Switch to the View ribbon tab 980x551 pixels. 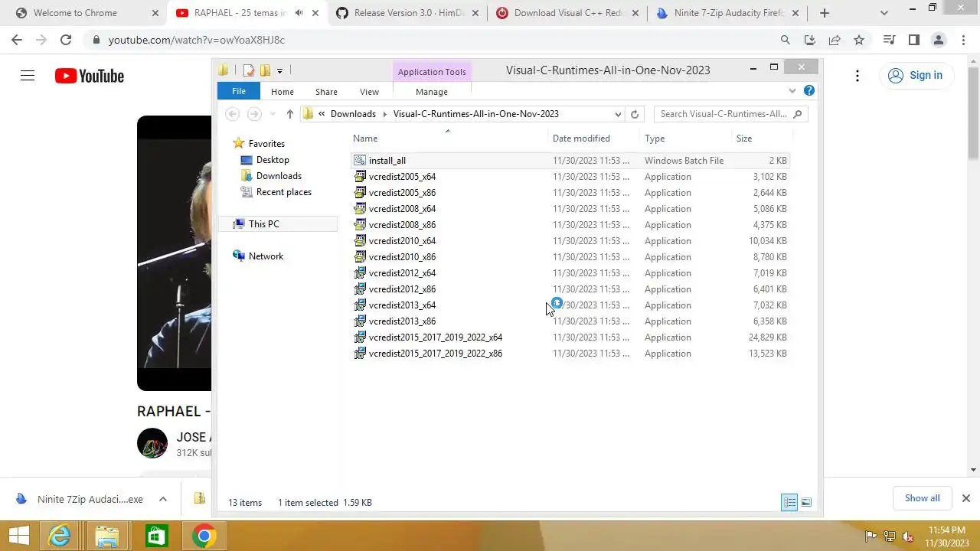click(369, 92)
